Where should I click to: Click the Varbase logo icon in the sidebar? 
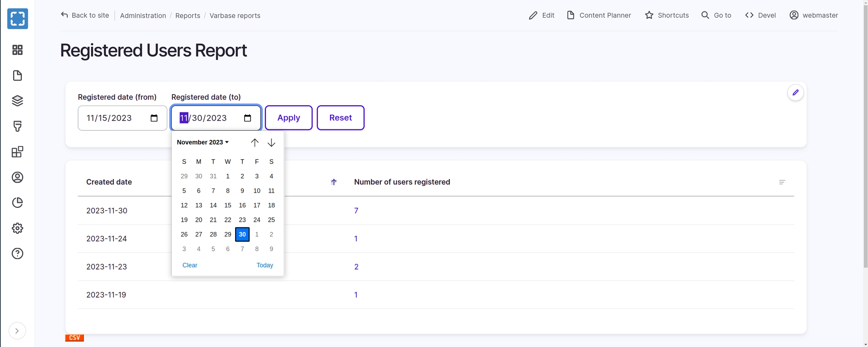(18, 18)
